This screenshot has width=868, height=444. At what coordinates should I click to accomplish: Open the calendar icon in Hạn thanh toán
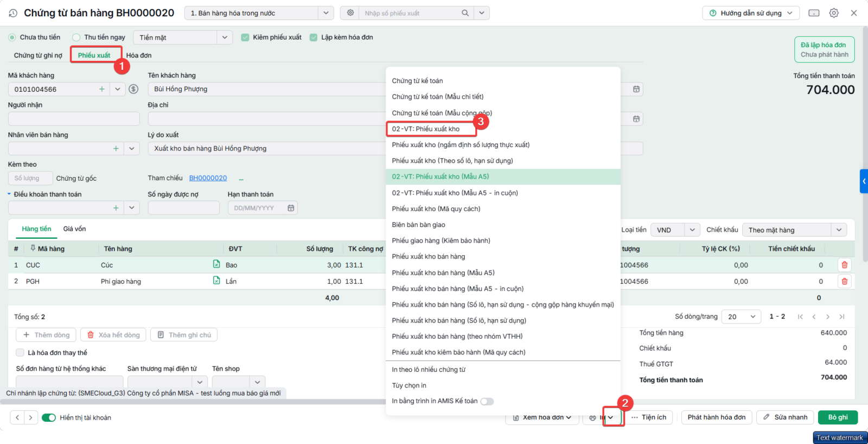coord(291,208)
